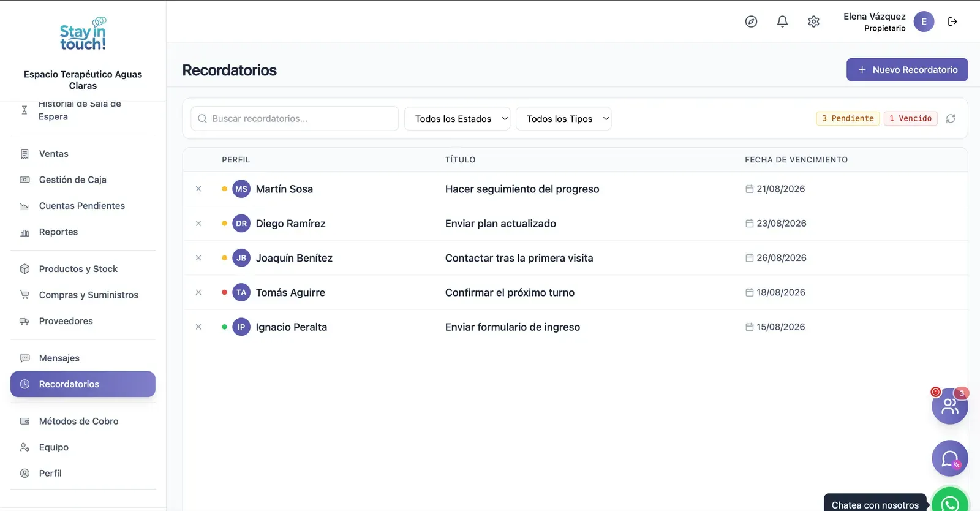Dismiss the Martín Sosa reminder with X
980x511 pixels.
click(x=198, y=189)
